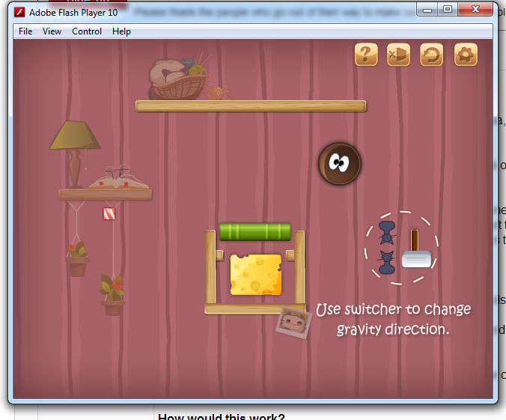Remove the green book block
506x420 pixels.
[255, 232]
